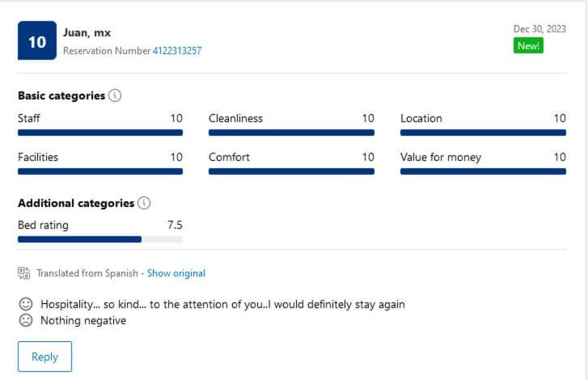Click the Dec 30, 2023 review date
The height and width of the screenshot is (380, 588).
[x=539, y=29]
